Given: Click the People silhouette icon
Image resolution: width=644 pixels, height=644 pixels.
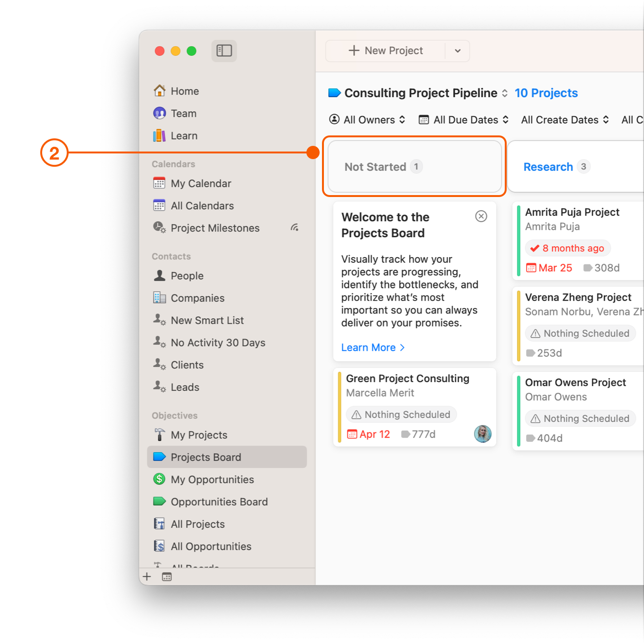Looking at the screenshot, I should (160, 275).
